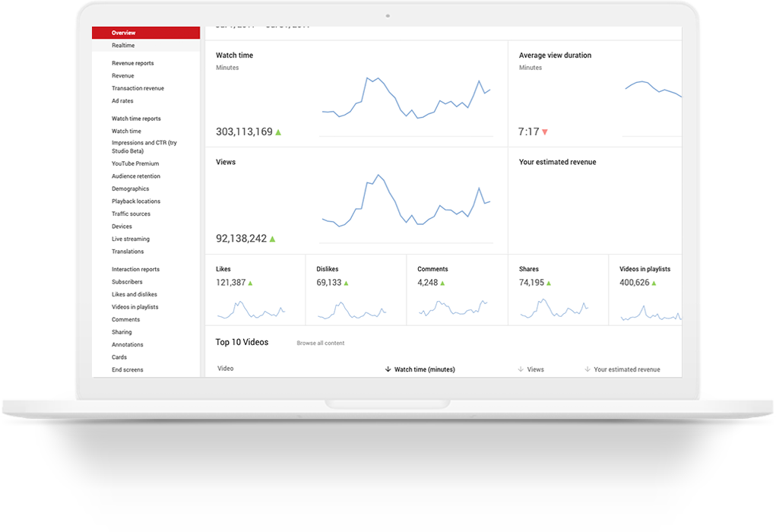
Task: Open End screens report
Action: point(127,369)
